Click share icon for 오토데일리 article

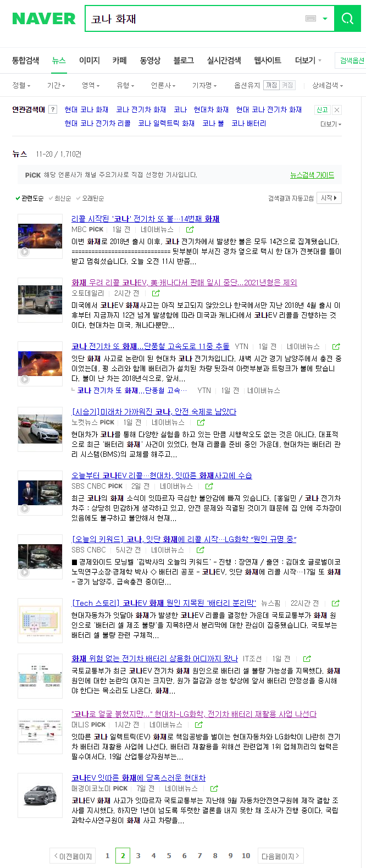156,293
